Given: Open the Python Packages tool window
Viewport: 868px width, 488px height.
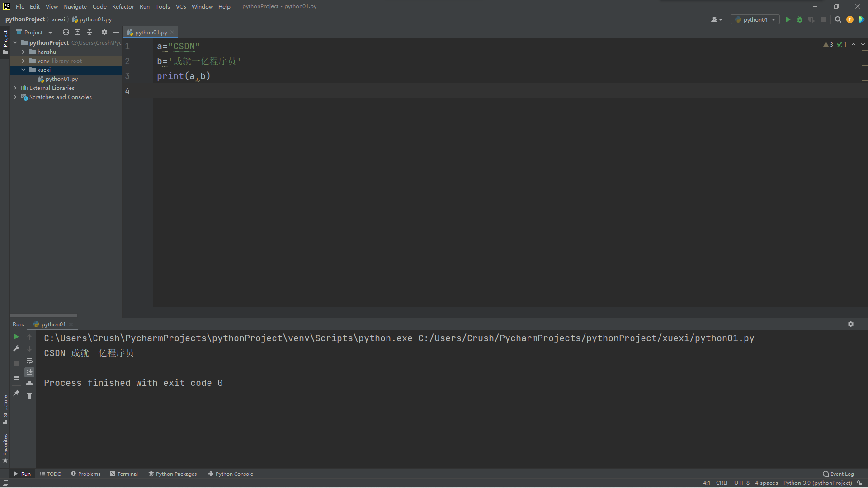Looking at the screenshot, I should (x=172, y=474).
